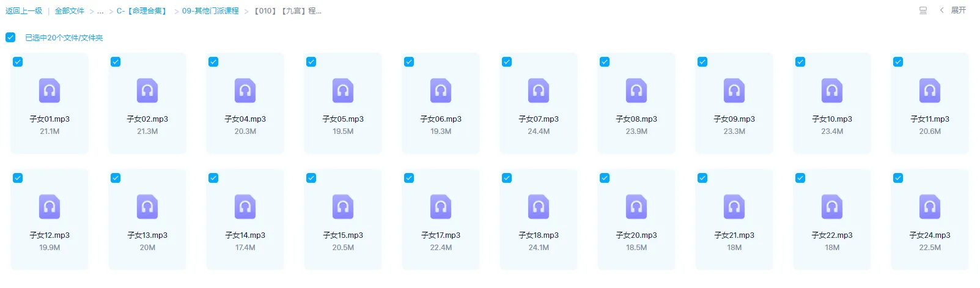980x288 pixels.
Task: Open the 子女21.mp3 audio file icon
Action: coord(734,207)
